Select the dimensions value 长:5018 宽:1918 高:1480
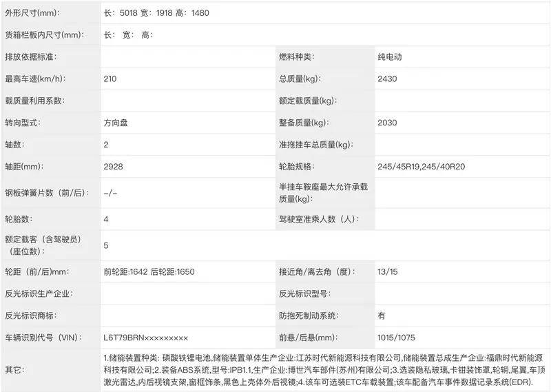Screen dimensions: 551x392 (x=156, y=13)
